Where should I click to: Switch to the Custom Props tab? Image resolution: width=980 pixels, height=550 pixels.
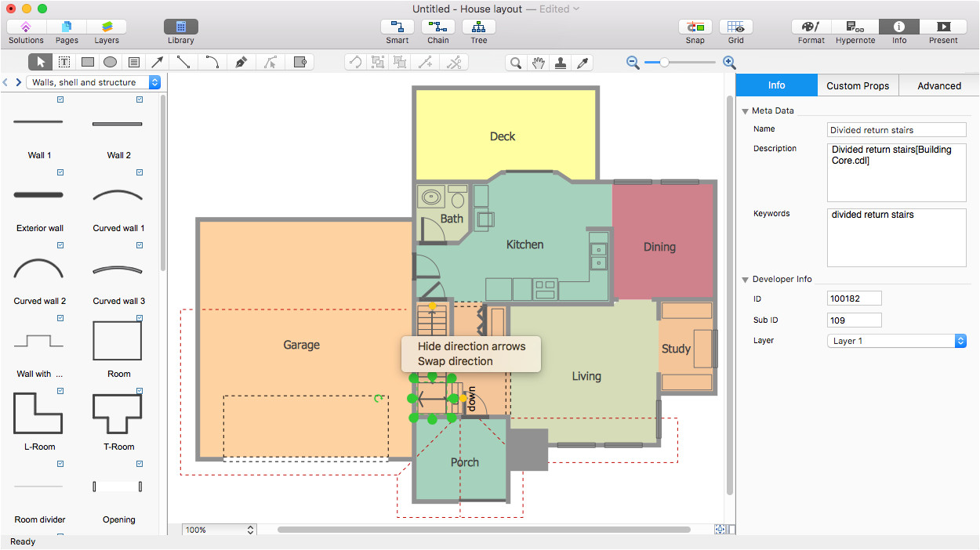[858, 85]
